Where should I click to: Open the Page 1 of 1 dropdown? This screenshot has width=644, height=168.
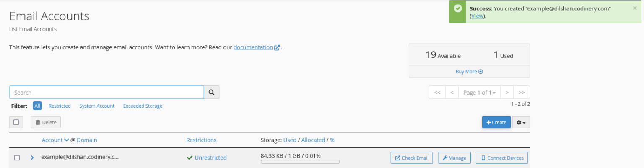(479, 93)
